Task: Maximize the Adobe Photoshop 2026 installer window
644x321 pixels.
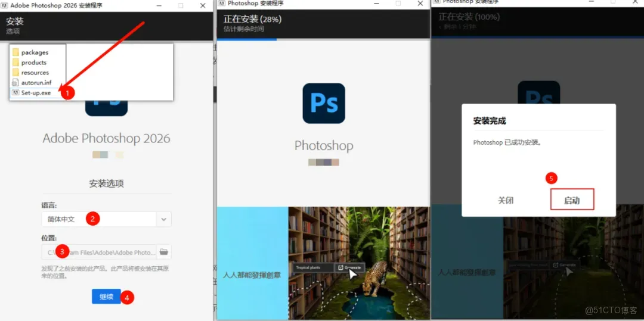Action: (x=180, y=5)
